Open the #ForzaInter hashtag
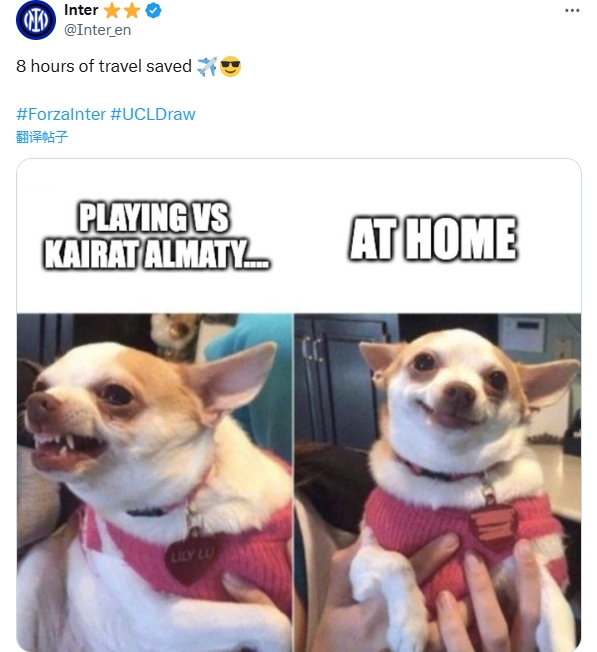597x652 pixels. click(x=61, y=114)
